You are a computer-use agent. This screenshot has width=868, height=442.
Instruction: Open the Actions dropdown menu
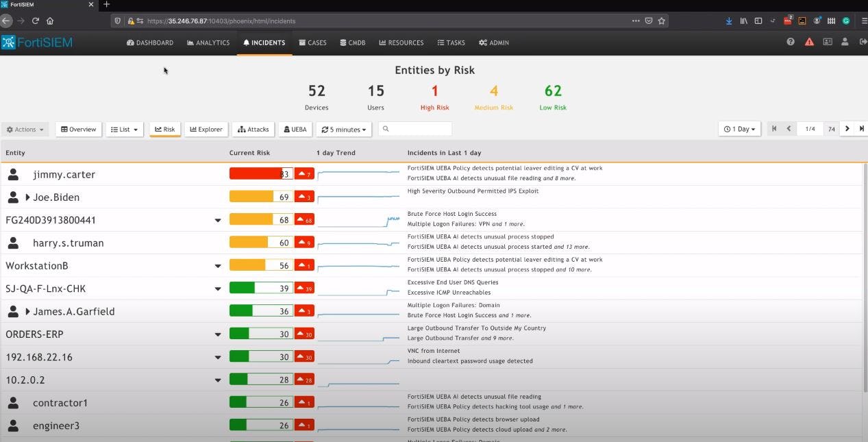[x=25, y=129]
